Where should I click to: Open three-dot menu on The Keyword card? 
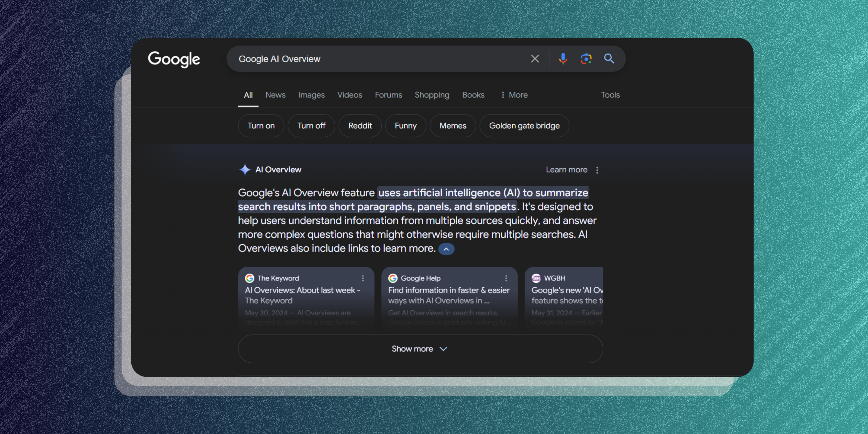(363, 278)
